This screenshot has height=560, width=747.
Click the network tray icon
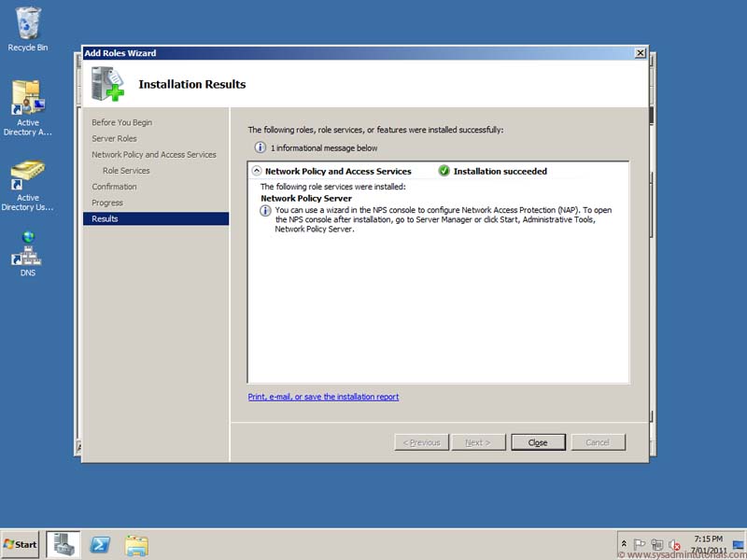pyautogui.click(x=657, y=544)
